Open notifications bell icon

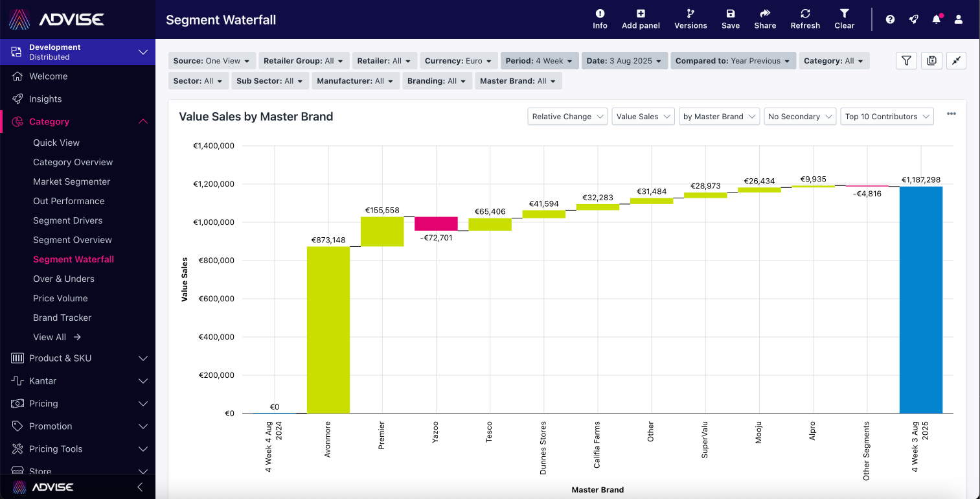(x=936, y=19)
